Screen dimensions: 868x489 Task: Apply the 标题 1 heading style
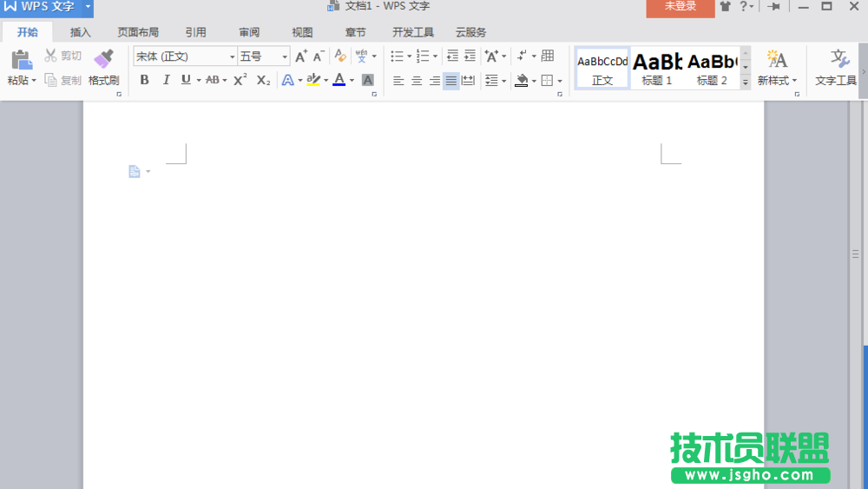coord(657,68)
